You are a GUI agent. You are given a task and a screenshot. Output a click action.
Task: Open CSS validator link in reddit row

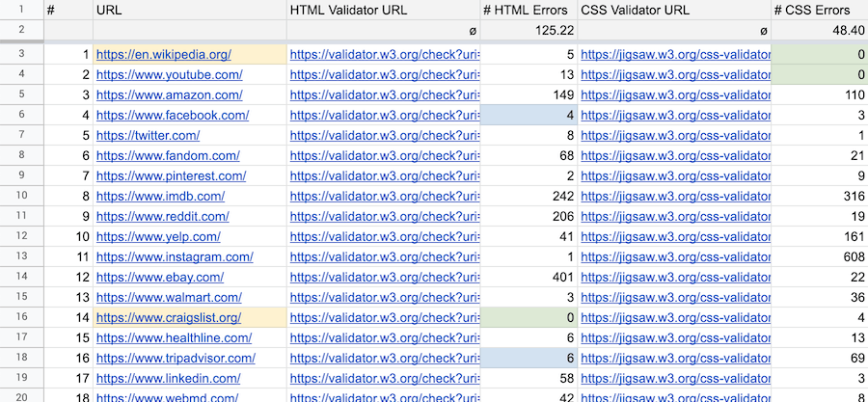676,217
